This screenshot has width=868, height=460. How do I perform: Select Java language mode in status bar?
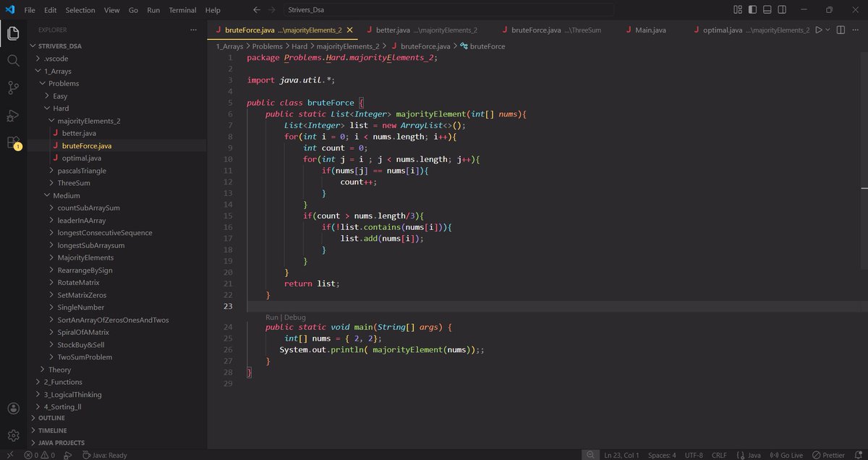pos(754,455)
